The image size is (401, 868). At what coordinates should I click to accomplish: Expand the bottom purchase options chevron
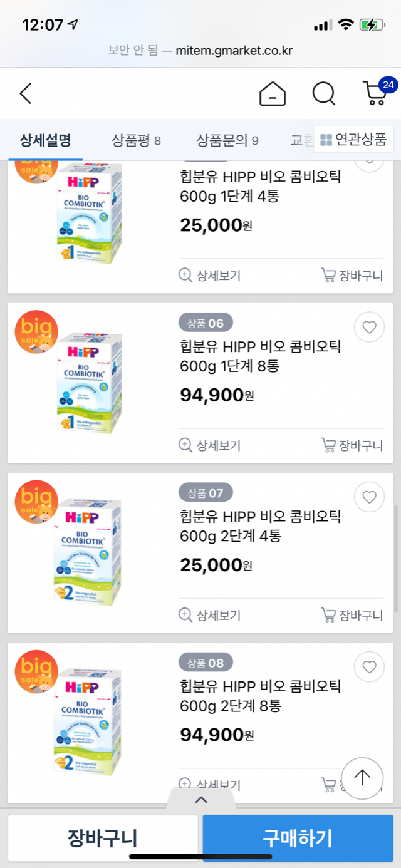(x=200, y=800)
